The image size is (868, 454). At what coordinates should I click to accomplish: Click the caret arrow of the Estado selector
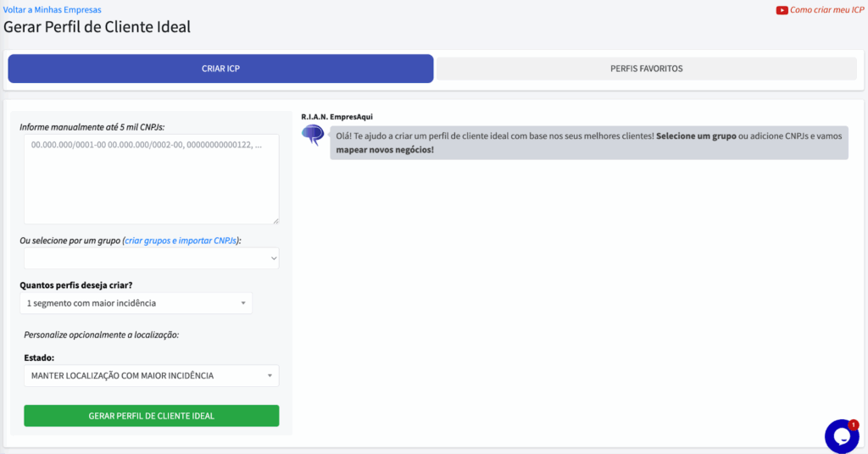pyautogui.click(x=270, y=375)
